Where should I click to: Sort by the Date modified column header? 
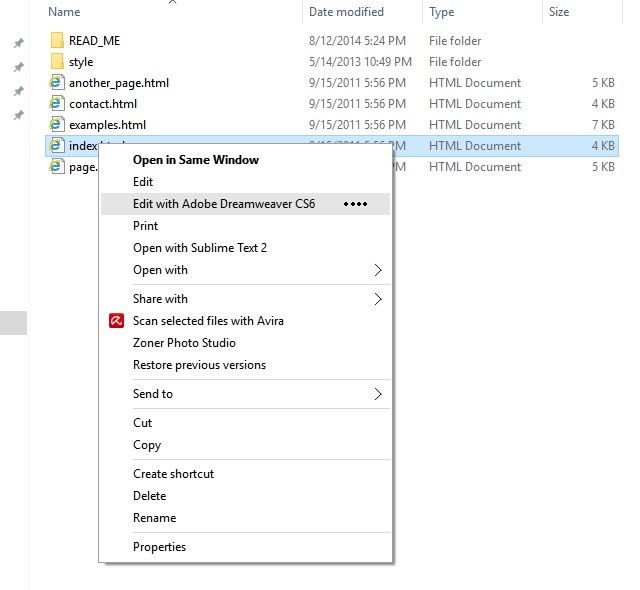pos(346,12)
